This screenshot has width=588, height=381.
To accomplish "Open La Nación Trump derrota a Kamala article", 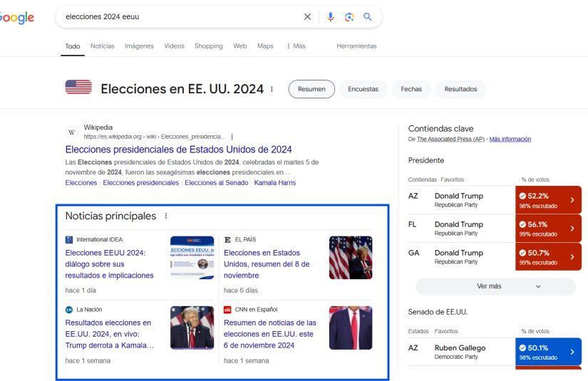I will pos(110,334).
